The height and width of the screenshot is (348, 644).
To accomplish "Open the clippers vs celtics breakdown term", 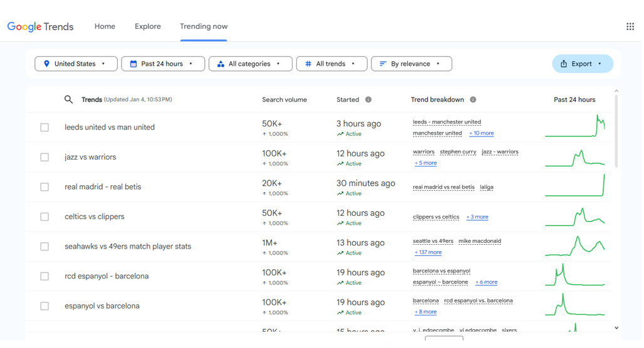I will click(436, 217).
